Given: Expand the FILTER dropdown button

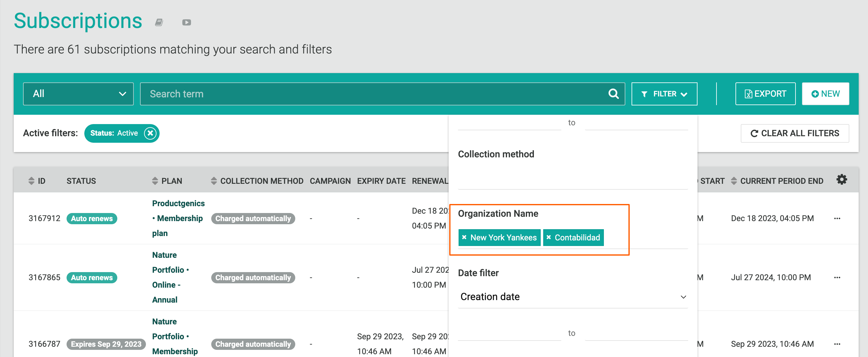Looking at the screenshot, I should point(664,94).
